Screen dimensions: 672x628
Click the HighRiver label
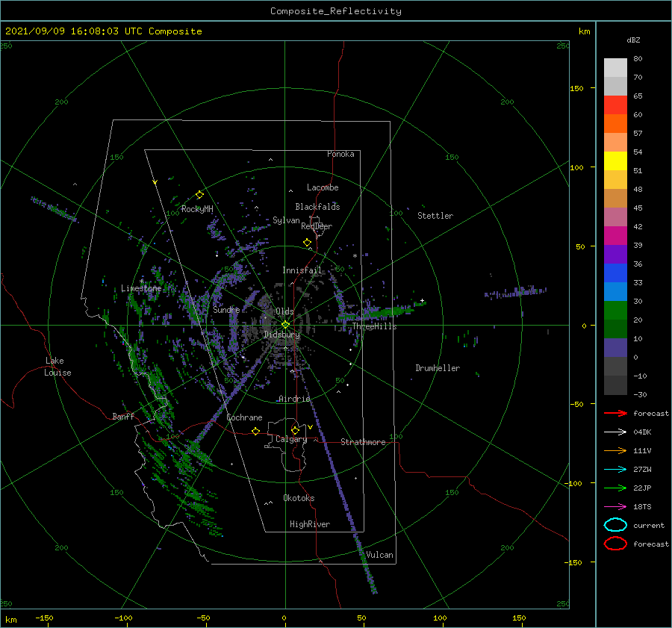coord(310,524)
